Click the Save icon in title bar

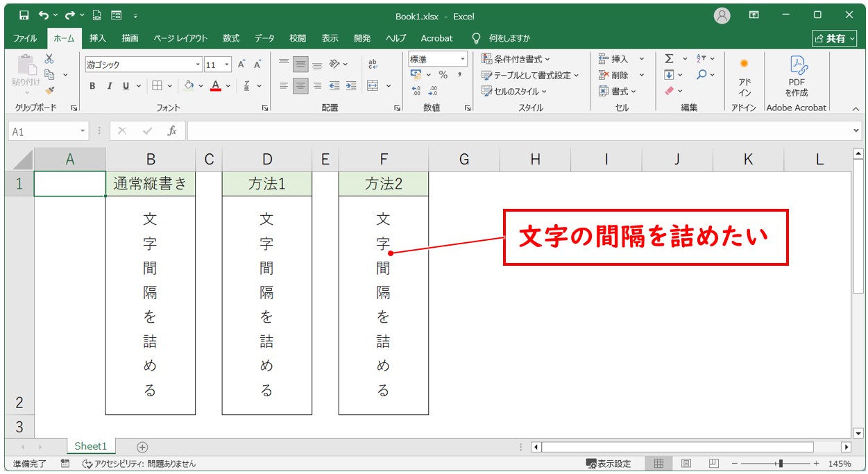pyautogui.click(x=24, y=15)
